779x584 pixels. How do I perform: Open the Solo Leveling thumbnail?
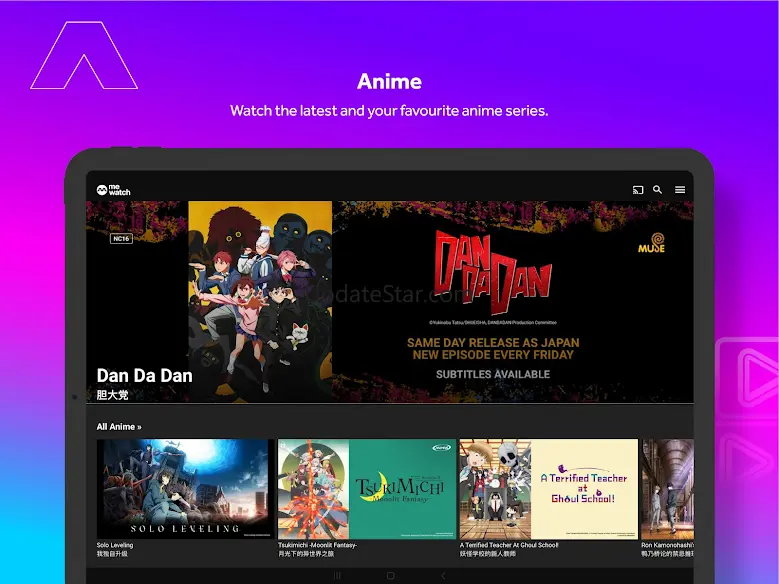click(x=185, y=489)
